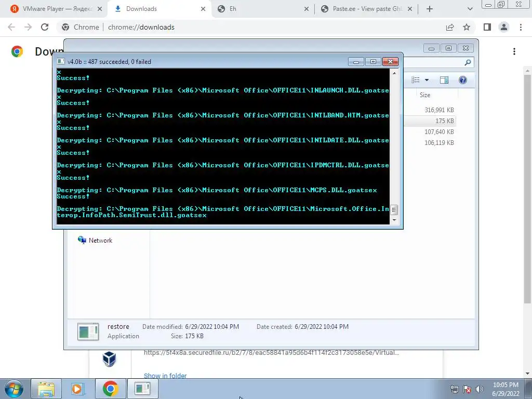This screenshot has height=399, width=532.
Task: Open Downloads page more actions menu
Action: click(514, 51)
